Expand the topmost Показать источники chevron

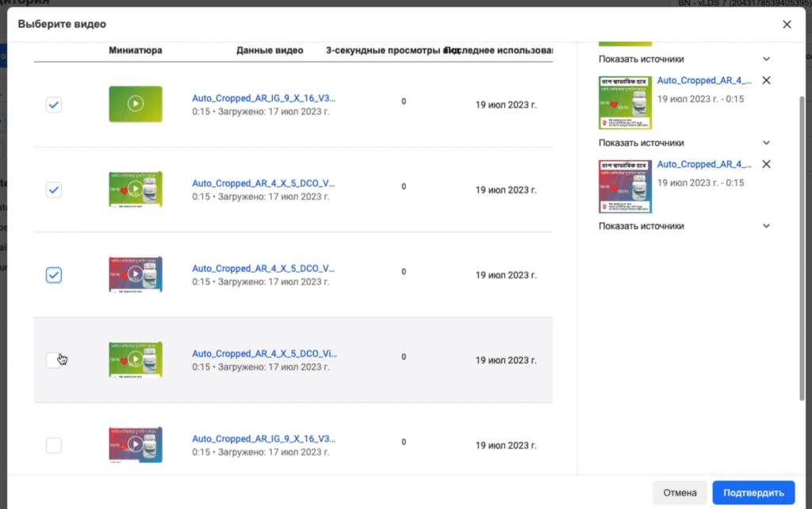coord(766,59)
